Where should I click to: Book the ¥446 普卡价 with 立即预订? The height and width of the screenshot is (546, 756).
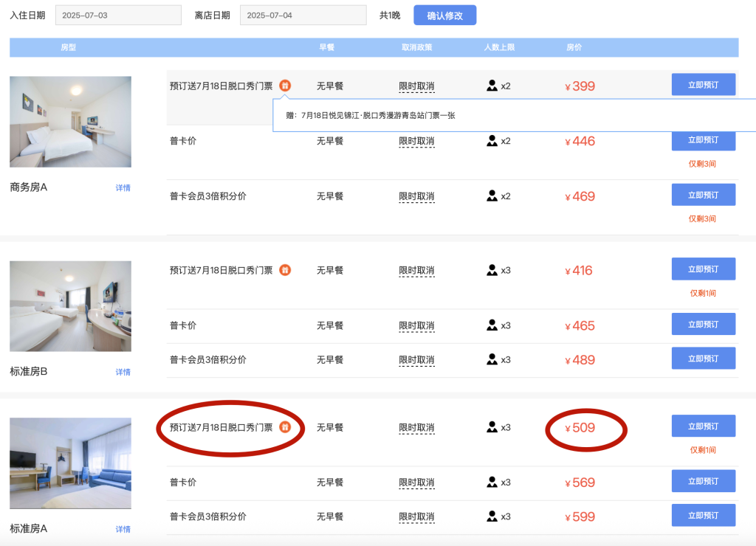tap(703, 139)
